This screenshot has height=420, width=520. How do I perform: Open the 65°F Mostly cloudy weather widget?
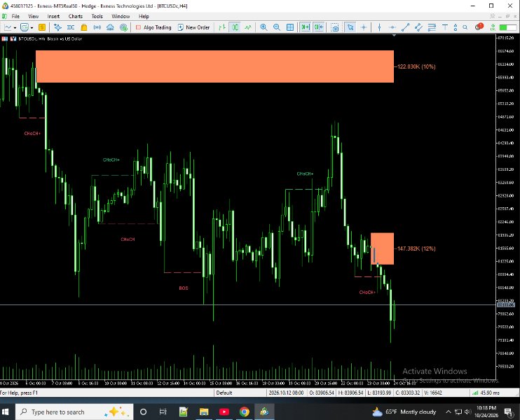tap(404, 412)
